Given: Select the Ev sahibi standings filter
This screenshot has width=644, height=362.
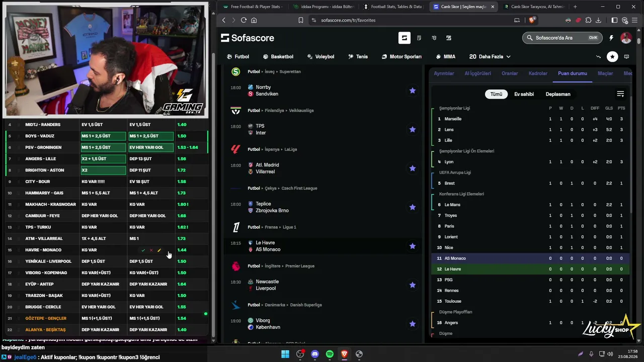Looking at the screenshot, I should click(x=524, y=94).
